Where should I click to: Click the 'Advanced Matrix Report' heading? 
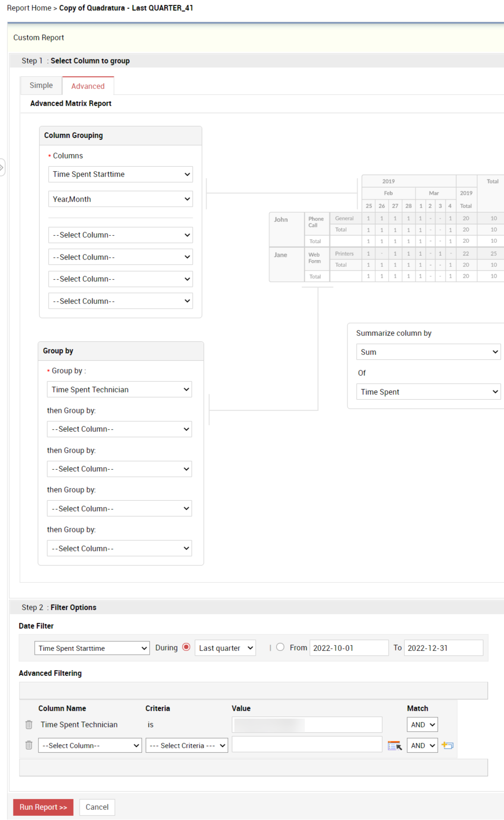point(71,103)
